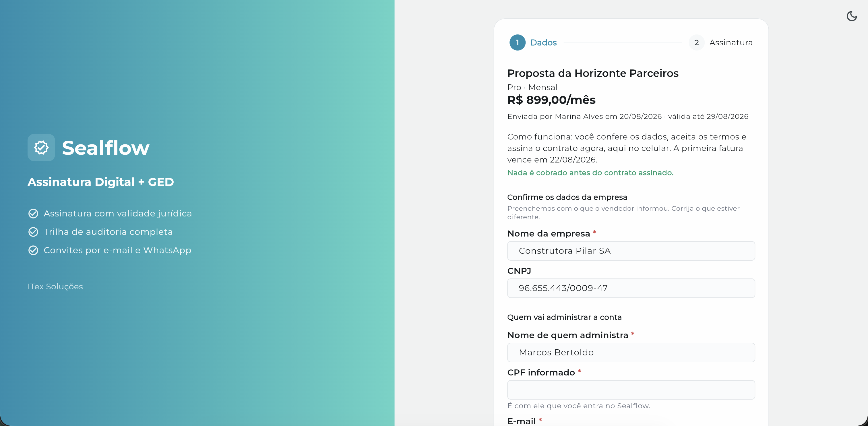Click the Assinatura step label
Viewport: 868px width, 426px height.
point(731,42)
